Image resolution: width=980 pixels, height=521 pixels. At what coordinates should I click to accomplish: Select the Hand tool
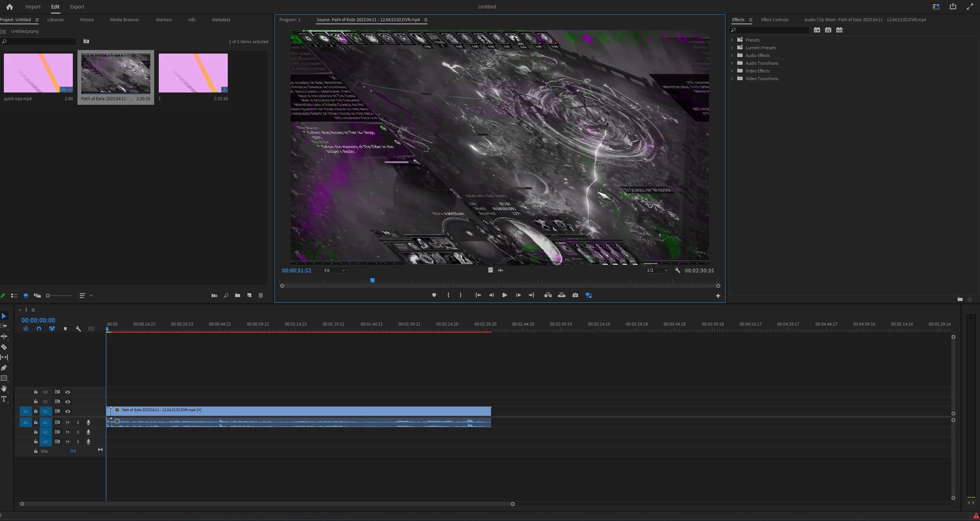[x=4, y=388]
